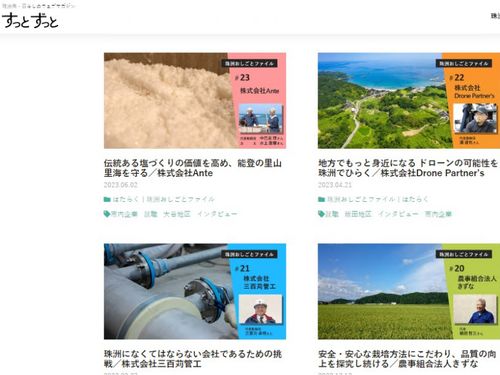The width and height of the screenshot is (500, 375).
Task: Click the tag icon under the Ante article
Action: click(x=107, y=214)
